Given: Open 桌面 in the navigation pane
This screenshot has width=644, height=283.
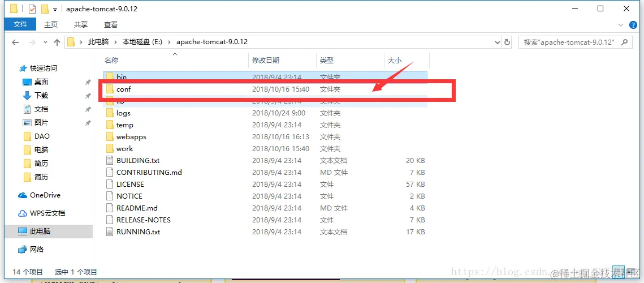Looking at the screenshot, I should tap(41, 82).
